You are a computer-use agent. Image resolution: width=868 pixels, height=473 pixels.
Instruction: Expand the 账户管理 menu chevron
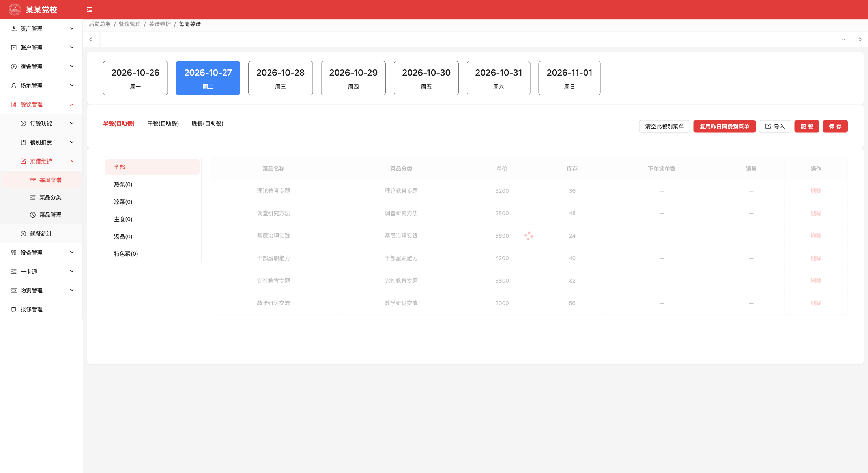[72, 48]
